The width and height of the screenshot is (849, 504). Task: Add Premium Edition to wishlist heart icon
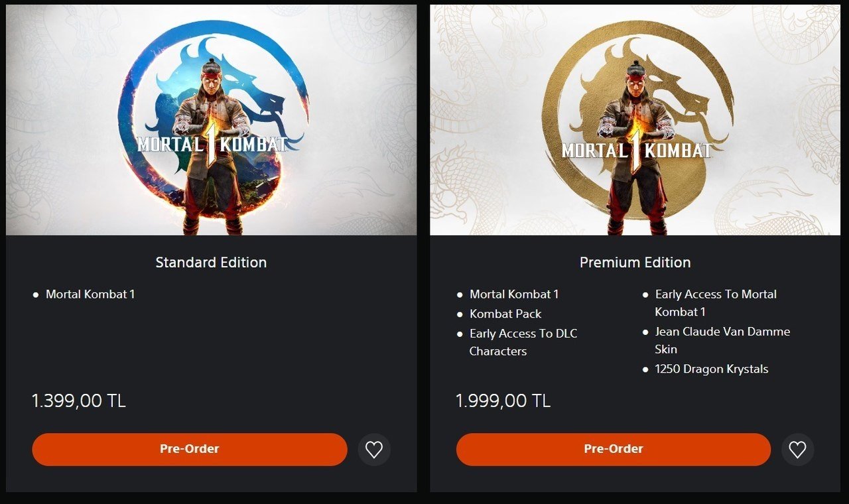coord(797,450)
